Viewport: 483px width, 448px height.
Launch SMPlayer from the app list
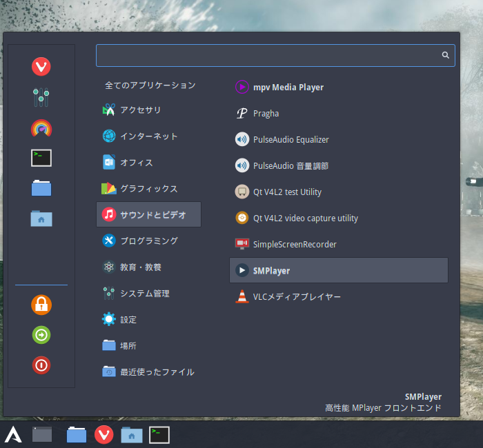click(339, 270)
